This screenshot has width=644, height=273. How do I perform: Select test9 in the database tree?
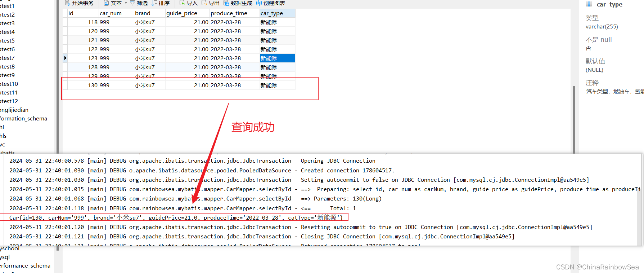coord(7,75)
